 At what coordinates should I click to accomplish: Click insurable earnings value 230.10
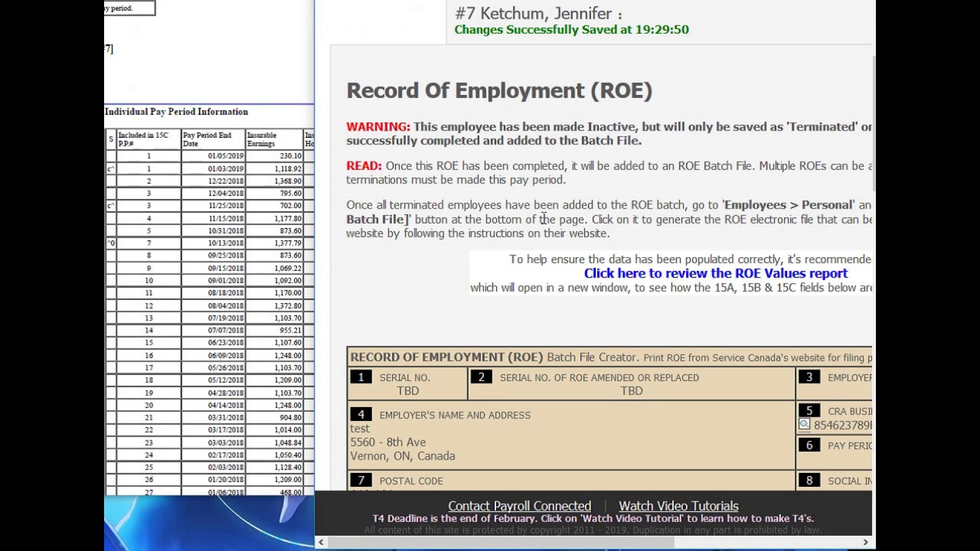click(290, 156)
